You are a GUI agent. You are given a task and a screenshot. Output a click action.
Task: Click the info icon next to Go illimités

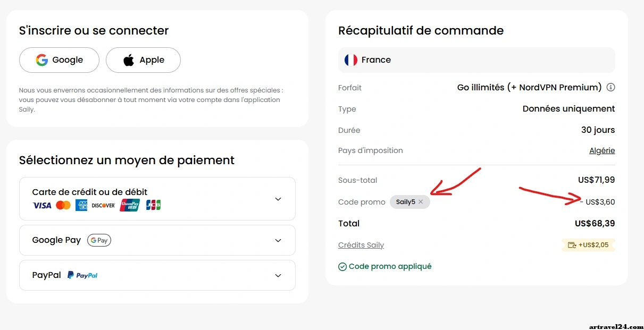coord(611,87)
